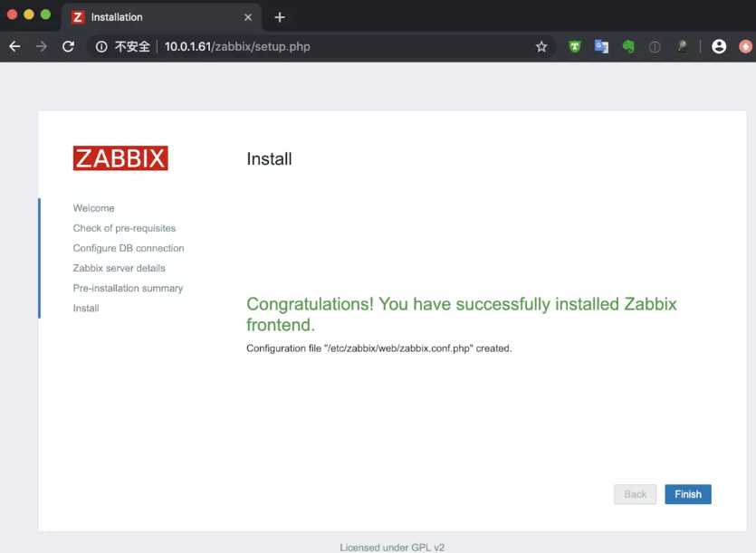Click the ZABBIX logo
Image resolution: width=756 pixels, height=553 pixels.
point(120,158)
